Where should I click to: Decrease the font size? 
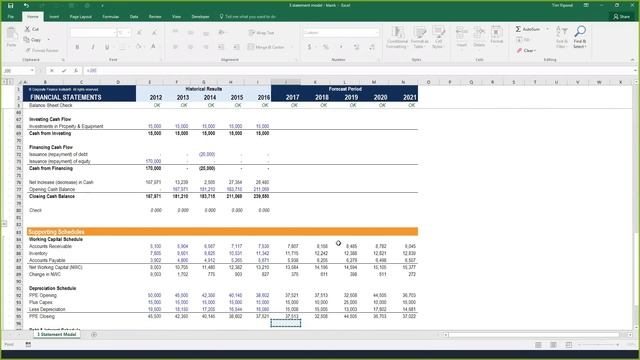pyautogui.click(x=154, y=32)
